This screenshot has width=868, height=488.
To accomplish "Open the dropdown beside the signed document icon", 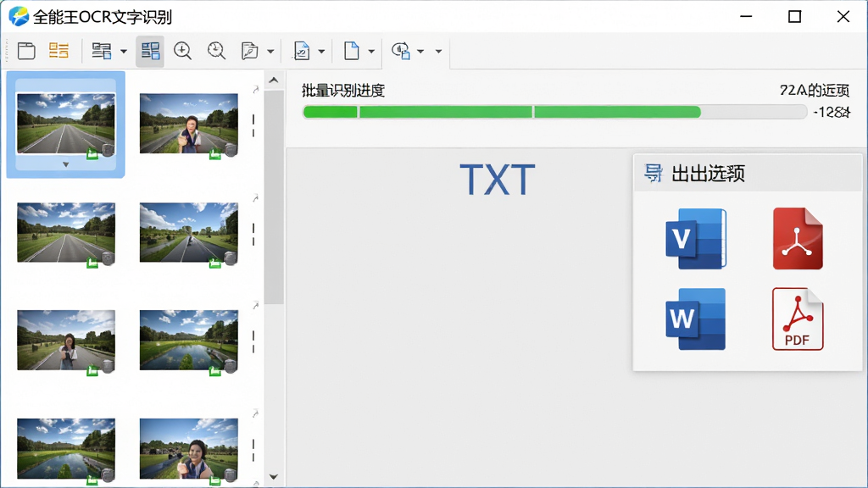I will [x=321, y=52].
